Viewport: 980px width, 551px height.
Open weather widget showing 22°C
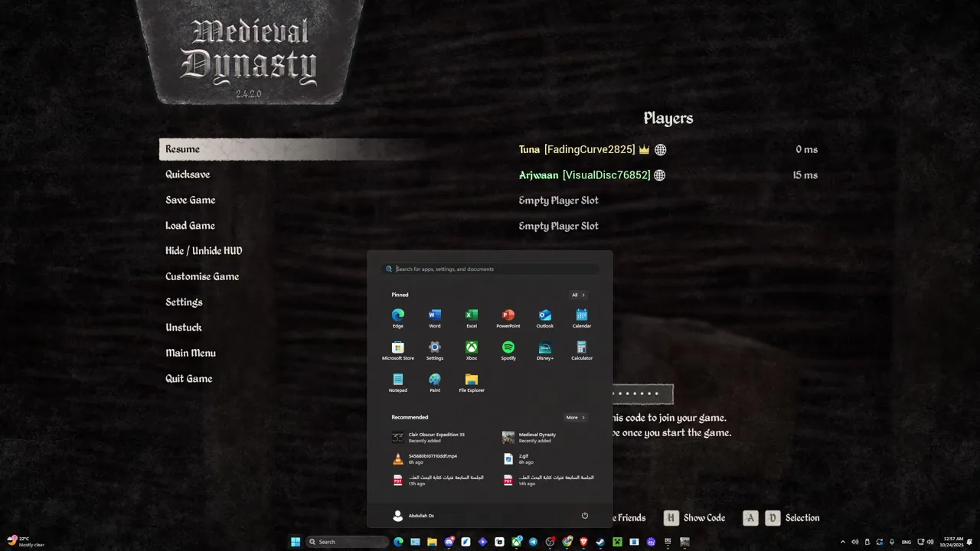click(x=26, y=542)
